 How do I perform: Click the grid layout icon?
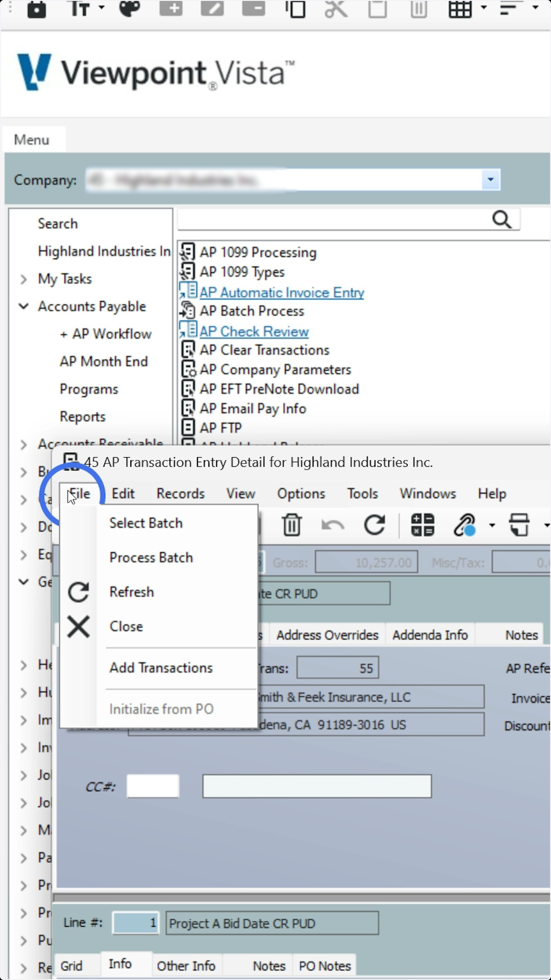click(460, 9)
